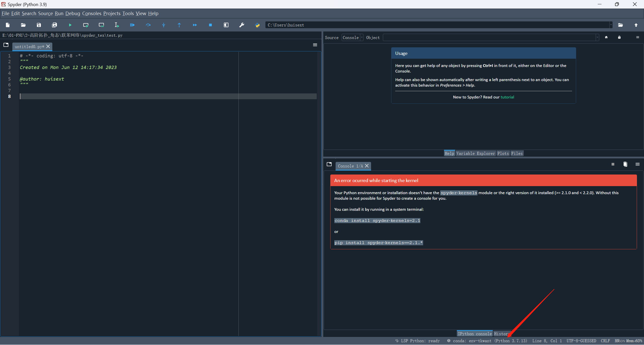Open the editor pane options hamburger menu
644x345 pixels.
point(315,45)
